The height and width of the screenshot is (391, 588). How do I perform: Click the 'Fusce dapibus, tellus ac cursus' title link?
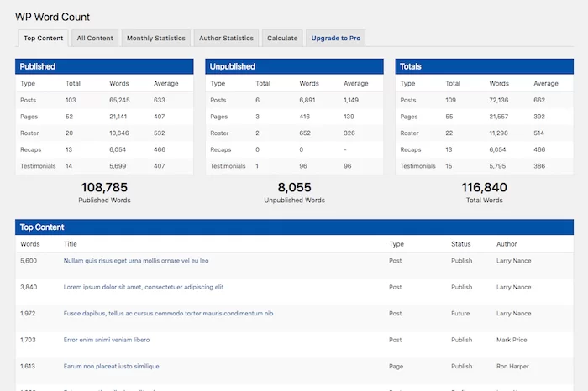[168, 314]
